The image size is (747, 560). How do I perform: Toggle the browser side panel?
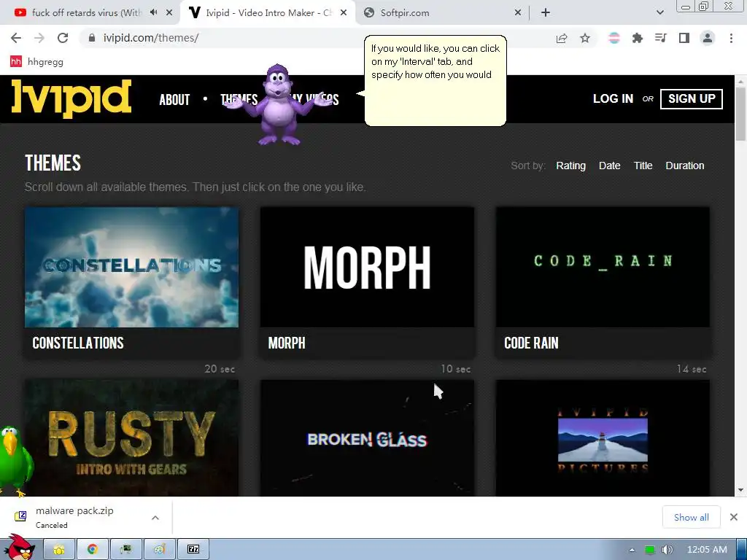[x=684, y=38]
